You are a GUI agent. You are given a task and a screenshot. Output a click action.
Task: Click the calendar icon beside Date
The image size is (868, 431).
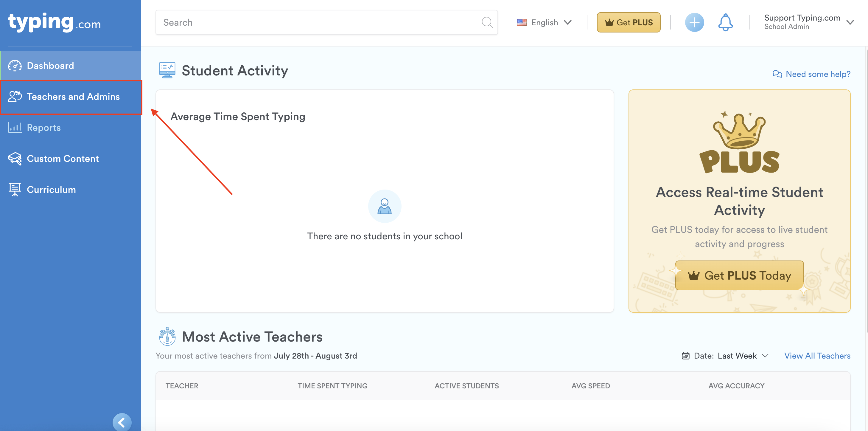point(685,356)
